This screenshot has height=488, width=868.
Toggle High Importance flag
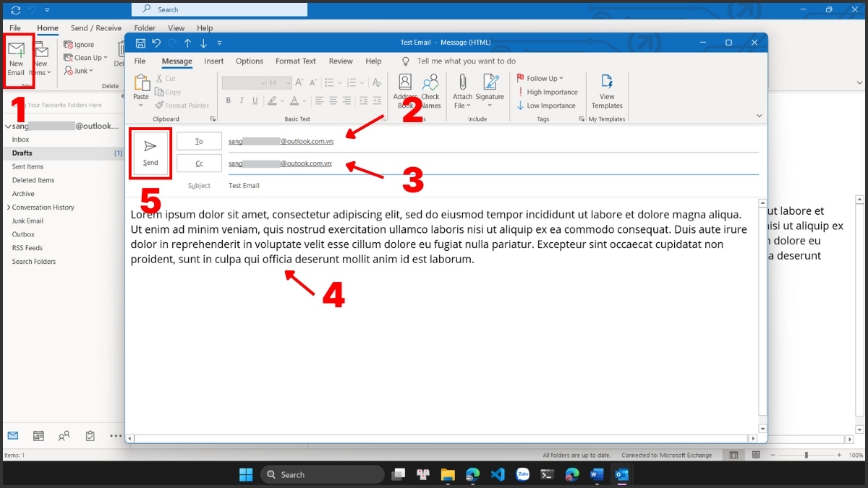click(547, 93)
